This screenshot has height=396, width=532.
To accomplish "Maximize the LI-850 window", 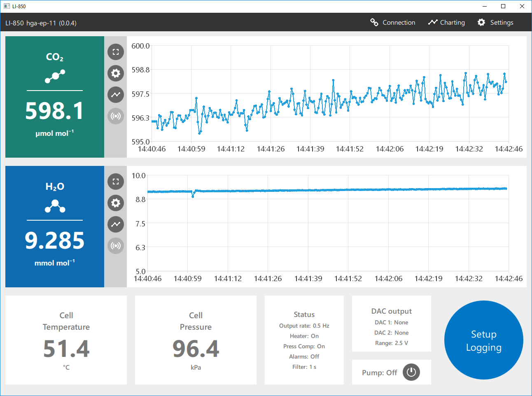I will point(503,6).
